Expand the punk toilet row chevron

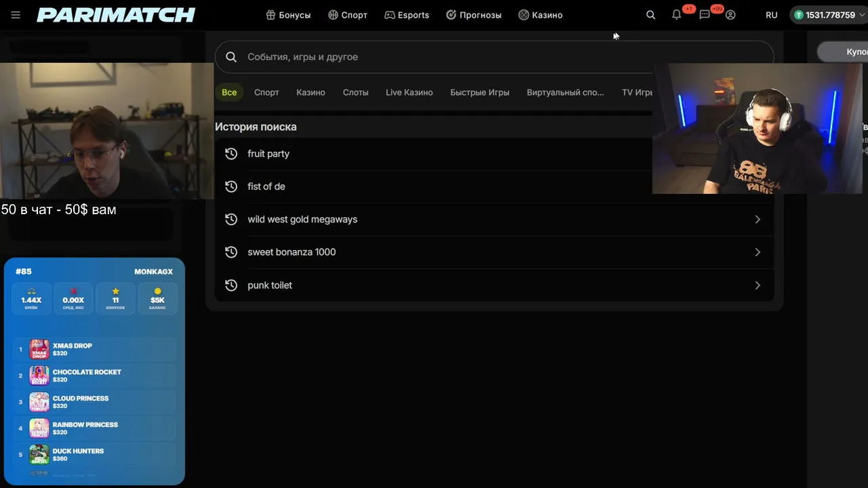click(x=757, y=285)
